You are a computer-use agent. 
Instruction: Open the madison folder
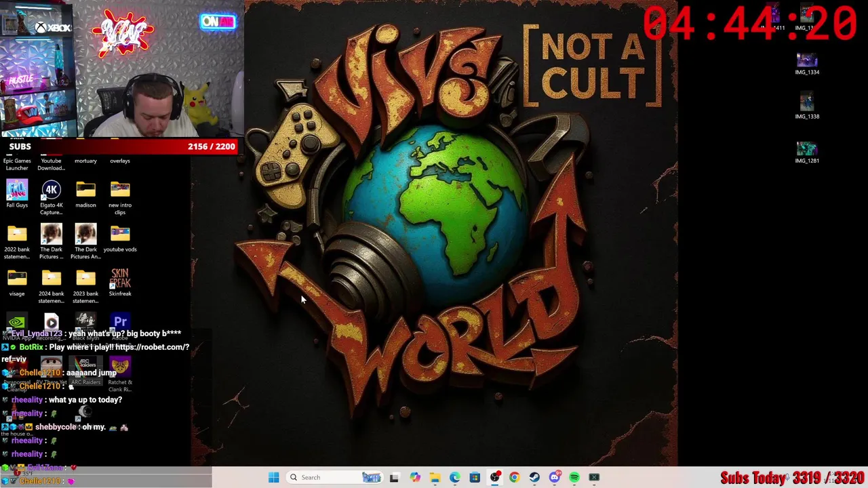[x=85, y=195]
